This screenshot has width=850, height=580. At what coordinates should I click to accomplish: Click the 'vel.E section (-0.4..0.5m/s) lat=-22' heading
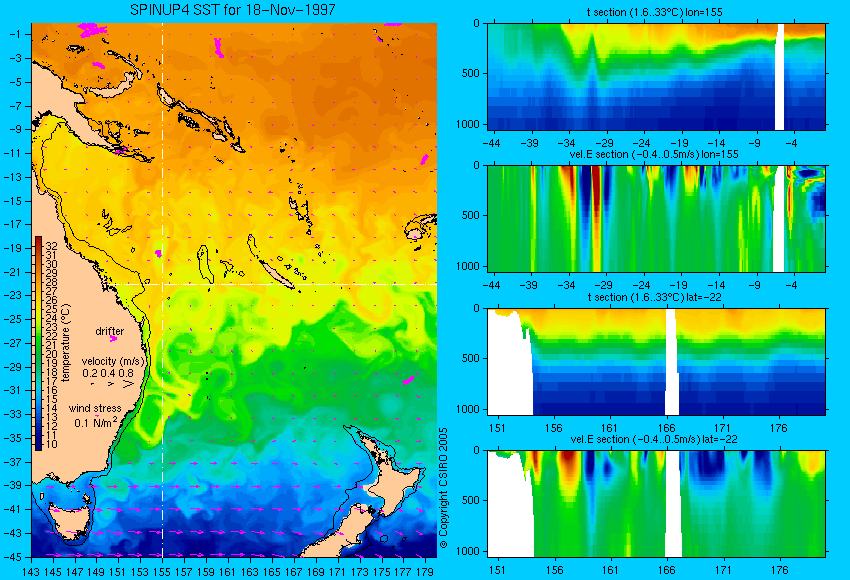coord(654,439)
